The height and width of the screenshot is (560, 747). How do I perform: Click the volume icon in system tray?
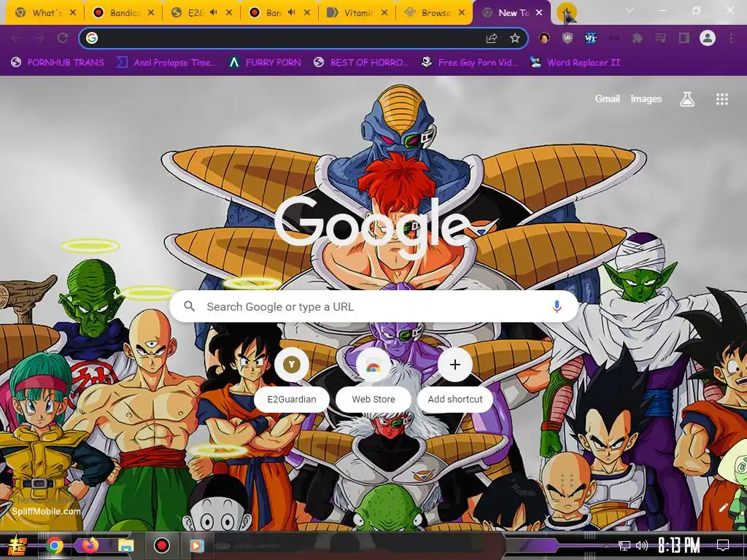pos(642,545)
